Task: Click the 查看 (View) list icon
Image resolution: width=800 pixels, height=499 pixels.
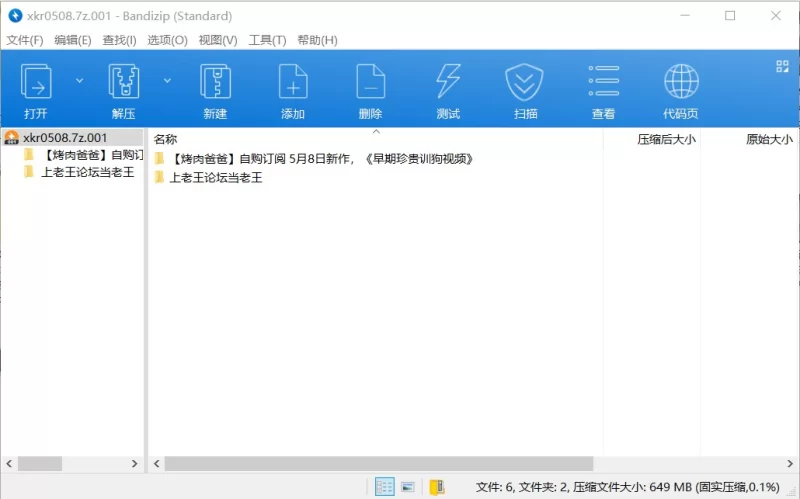Action: click(603, 82)
